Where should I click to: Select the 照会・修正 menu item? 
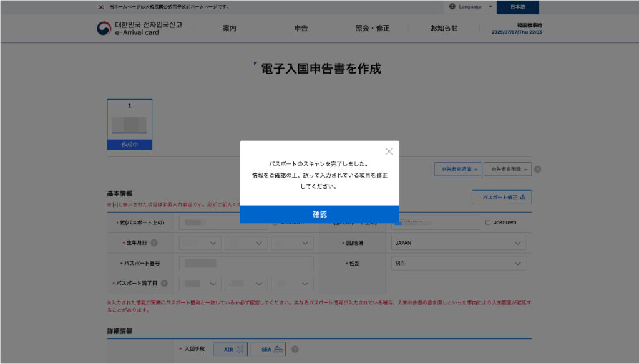pos(371,28)
